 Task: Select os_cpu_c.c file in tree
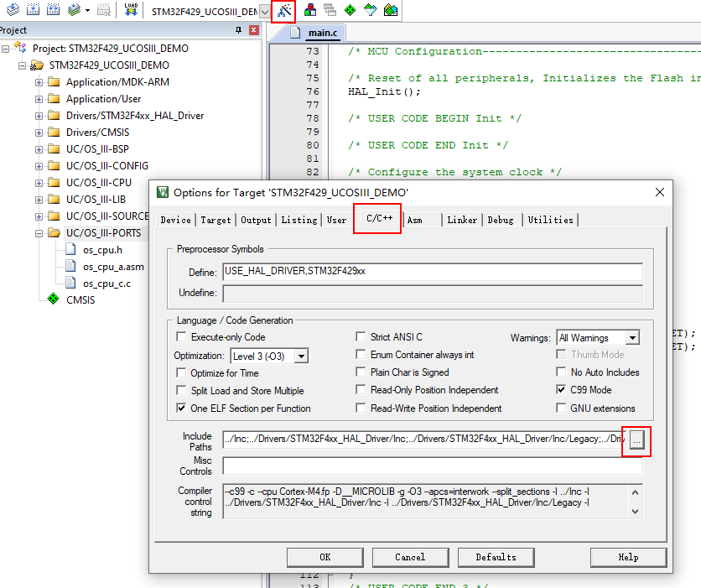point(106,284)
